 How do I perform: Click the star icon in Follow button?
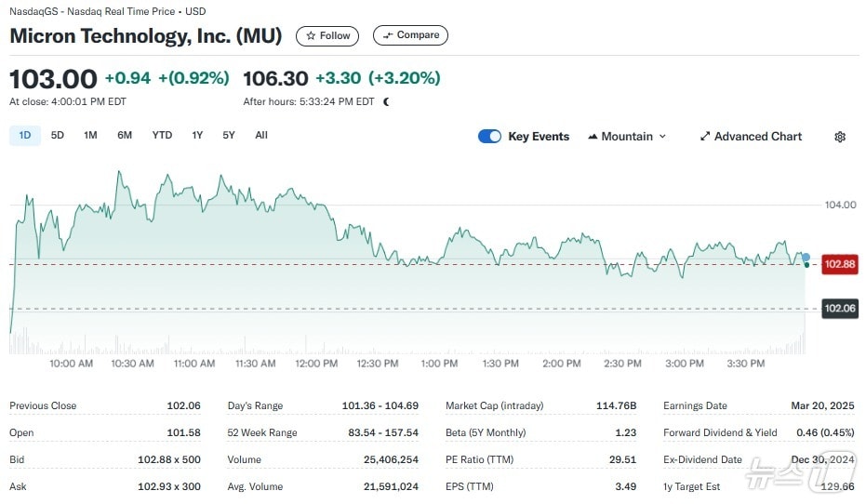(x=312, y=35)
